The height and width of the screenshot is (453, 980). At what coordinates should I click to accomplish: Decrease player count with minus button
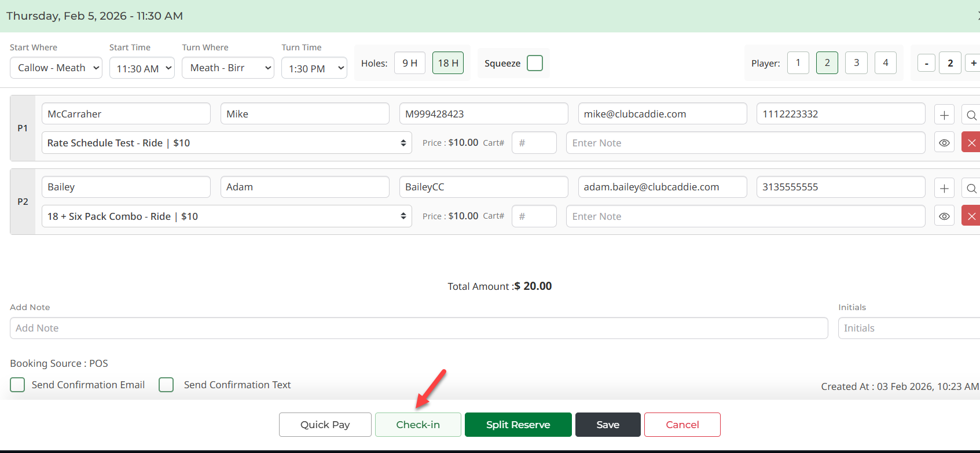click(x=926, y=63)
